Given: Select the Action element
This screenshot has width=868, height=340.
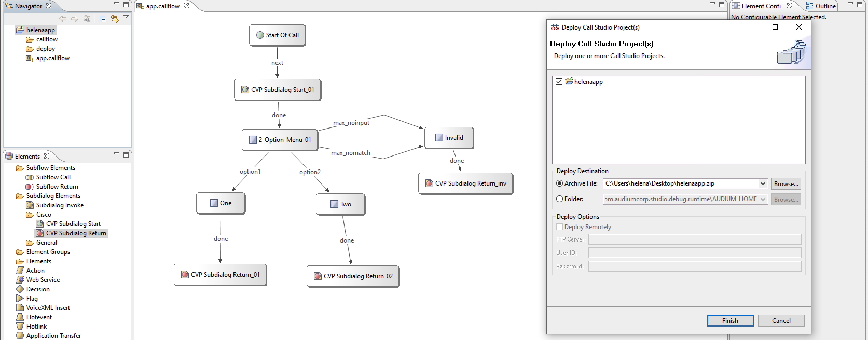Looking at the screenshot, I should [x=30, y=271].
